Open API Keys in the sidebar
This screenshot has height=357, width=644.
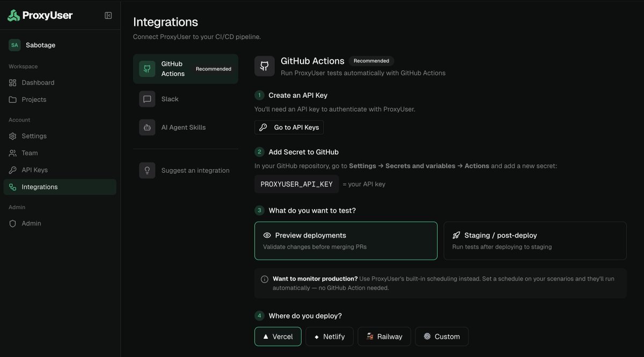pyautogui.click(x=60, y=170)
